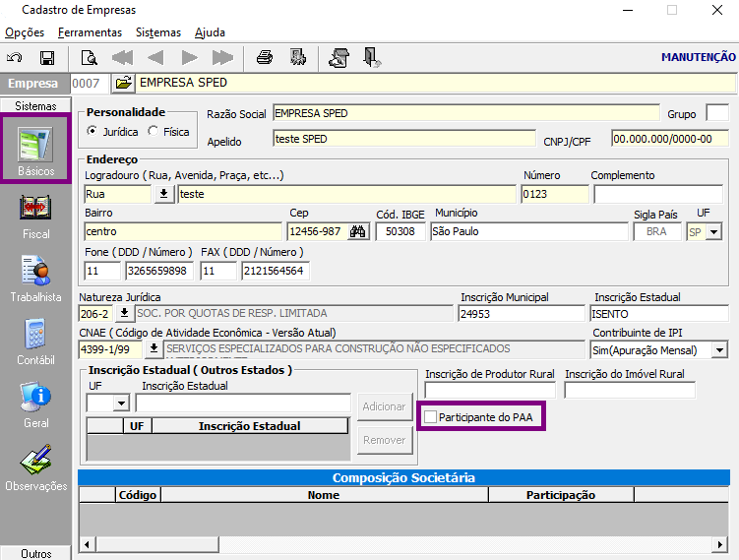The height and width of the screenshot is (560, 739).
Task: Open the print preview magnifier icon
Action: click(x=90, y=58)
